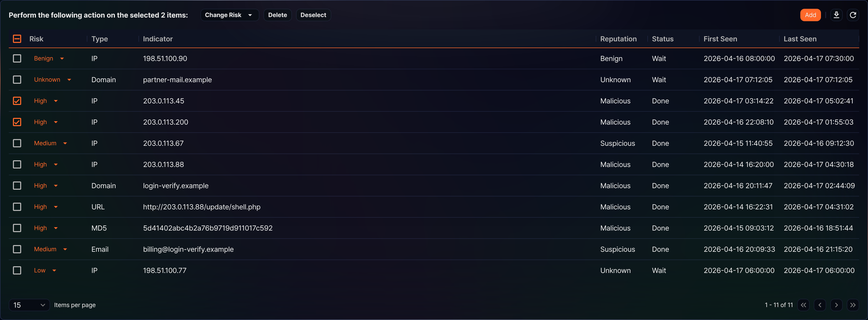Open High risk dropdown for 203.0.113.88 IP row

(46, 165)
